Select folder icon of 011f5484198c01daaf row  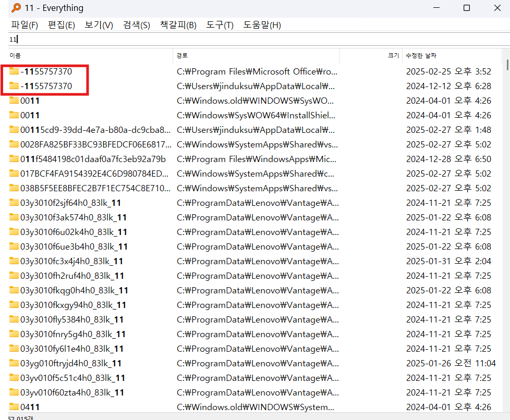click(x=14, y=159)
